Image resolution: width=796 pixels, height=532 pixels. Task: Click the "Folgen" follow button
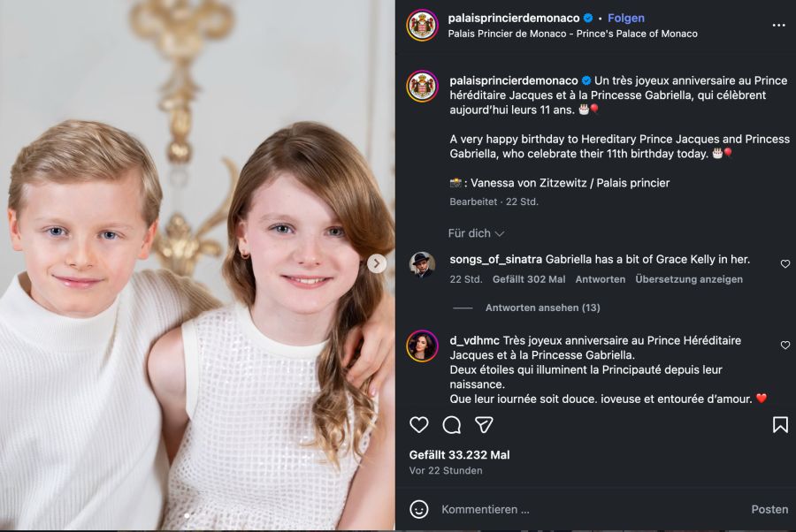(626, 18)
